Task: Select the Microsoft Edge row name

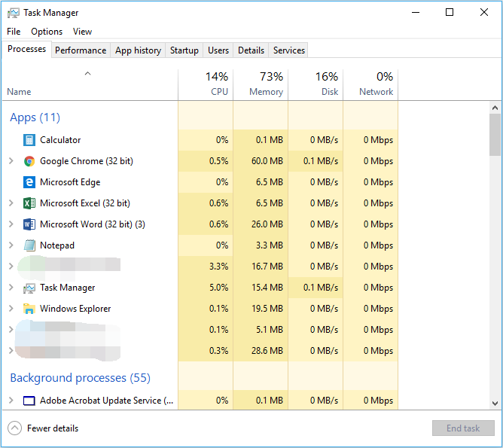Action: (x=70, y=182)
